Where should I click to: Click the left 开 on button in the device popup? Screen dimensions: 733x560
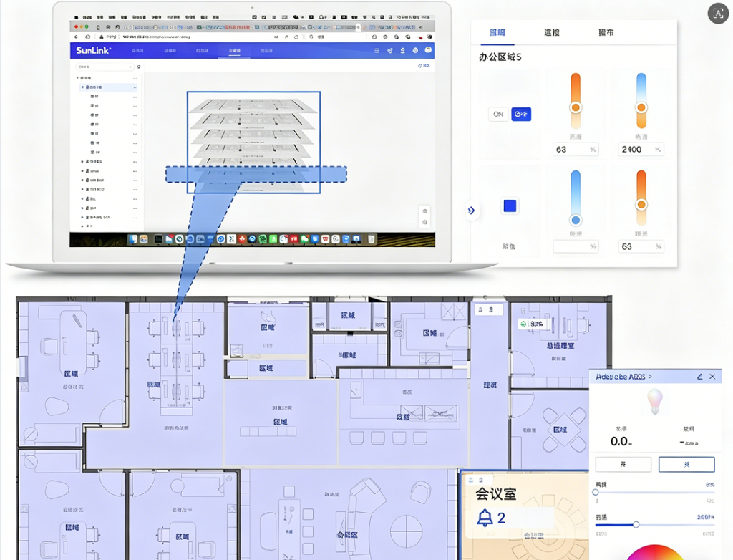click(x=623, y=465)
